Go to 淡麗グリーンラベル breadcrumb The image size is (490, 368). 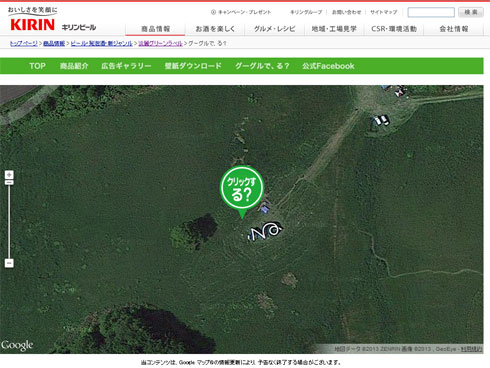(161, 43)
